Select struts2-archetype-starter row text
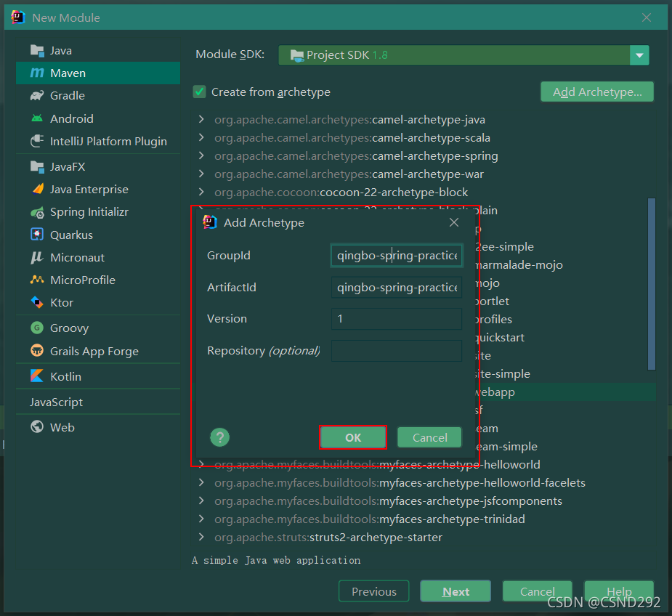This screenshot has width=672, height=616. (x=328, y=537)
